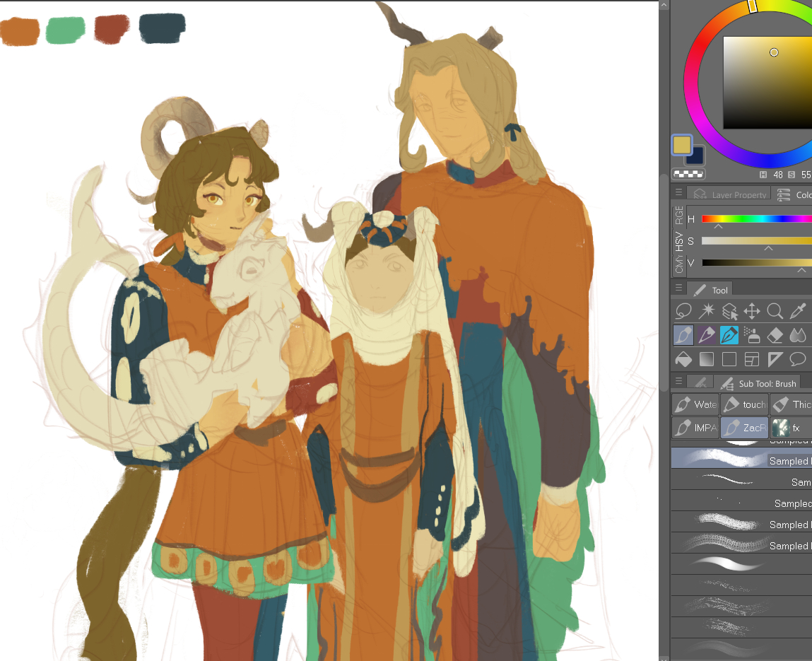Choose the Fill bucket tool

tap(683, 359)
